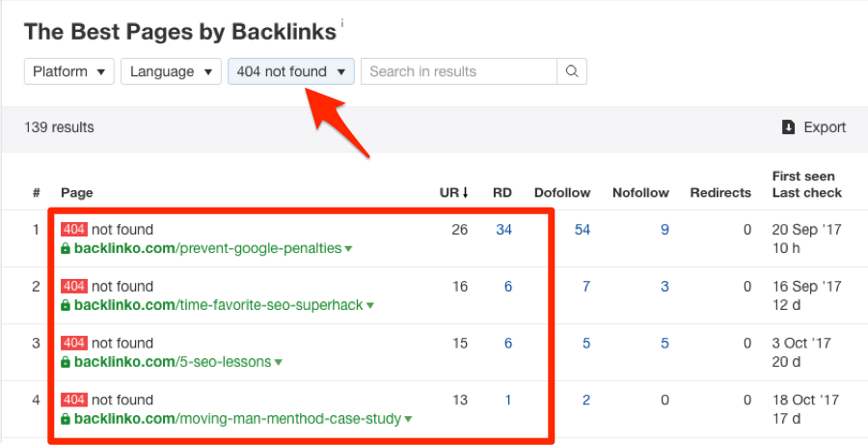This screenshot has height=445, width=868.
Task: Click the search magnifier icon
Action: tap(572, 71)
